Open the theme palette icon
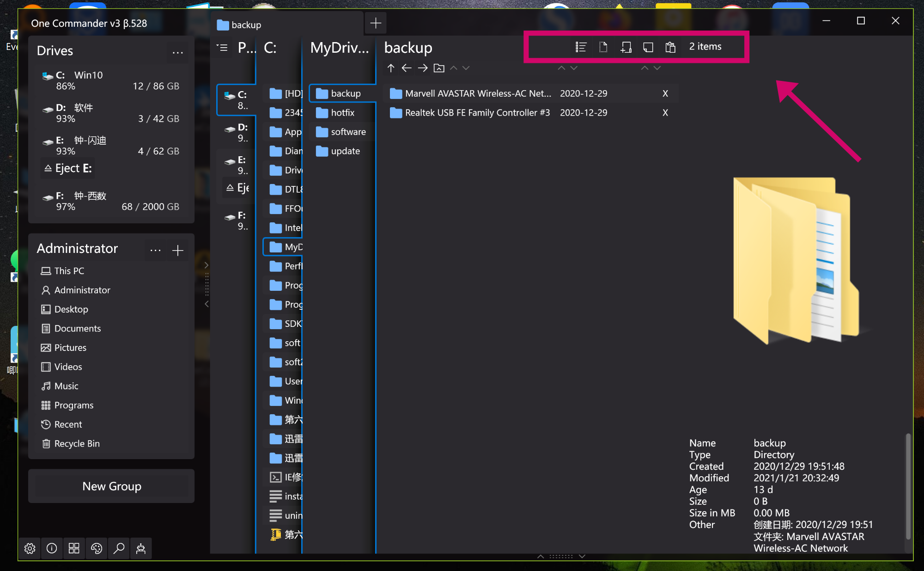 point(97,548)
